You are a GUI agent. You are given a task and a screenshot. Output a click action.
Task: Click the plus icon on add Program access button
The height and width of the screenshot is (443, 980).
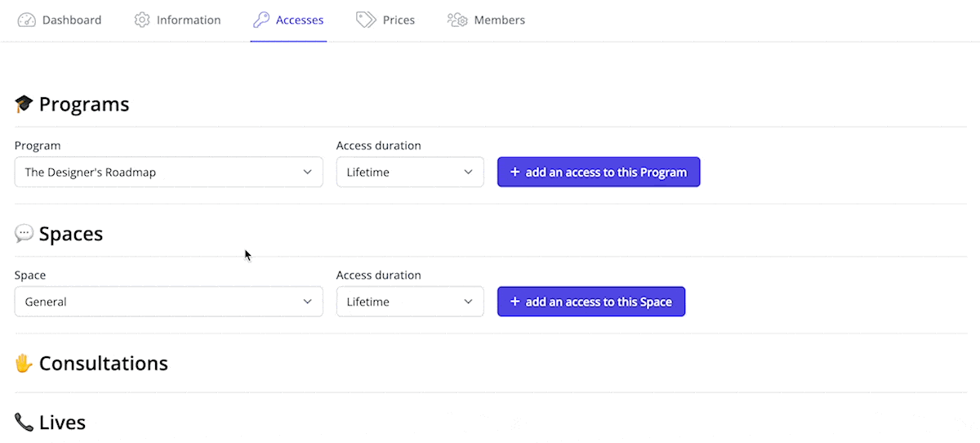pyautogui.click(x=514, y=172)
